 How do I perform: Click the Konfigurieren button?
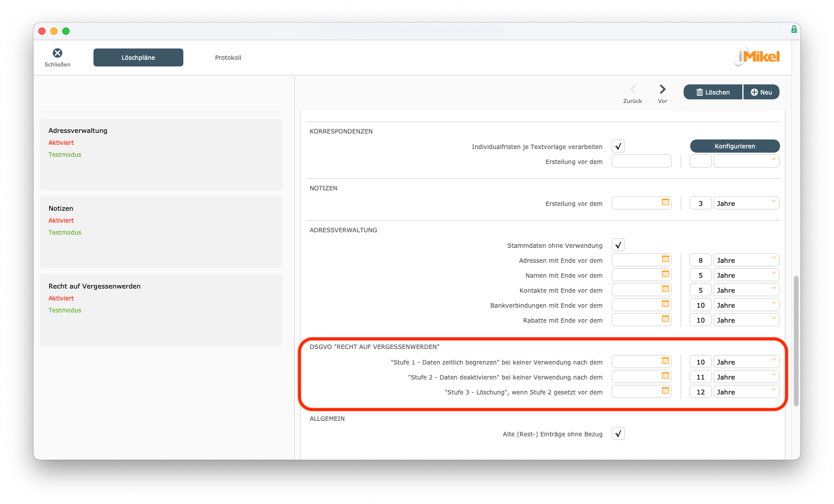735,146
